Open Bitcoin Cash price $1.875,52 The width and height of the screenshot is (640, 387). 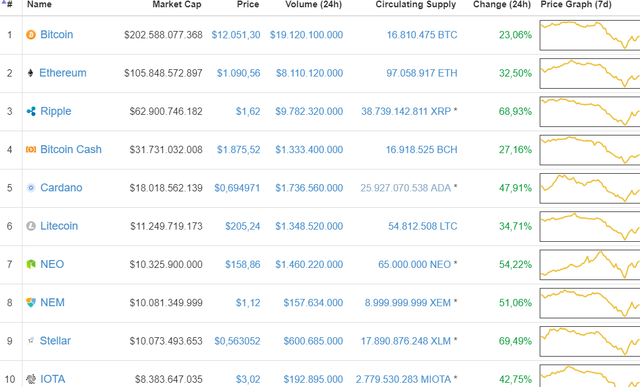click(238, 150)
